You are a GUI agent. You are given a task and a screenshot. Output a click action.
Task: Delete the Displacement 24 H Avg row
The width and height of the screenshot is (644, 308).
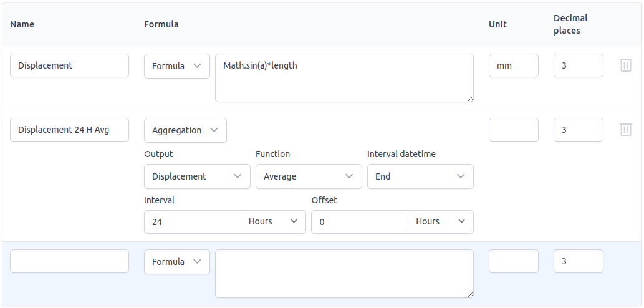[626, 130]
